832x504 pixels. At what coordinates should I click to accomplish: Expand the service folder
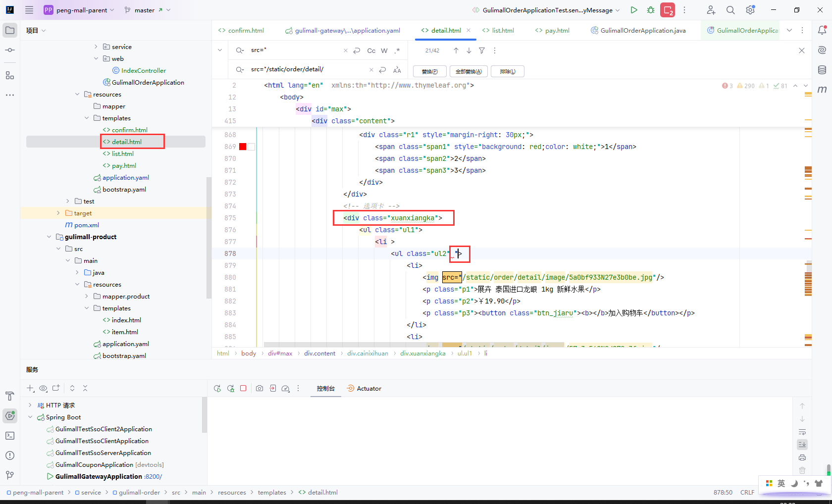(96, 47)
